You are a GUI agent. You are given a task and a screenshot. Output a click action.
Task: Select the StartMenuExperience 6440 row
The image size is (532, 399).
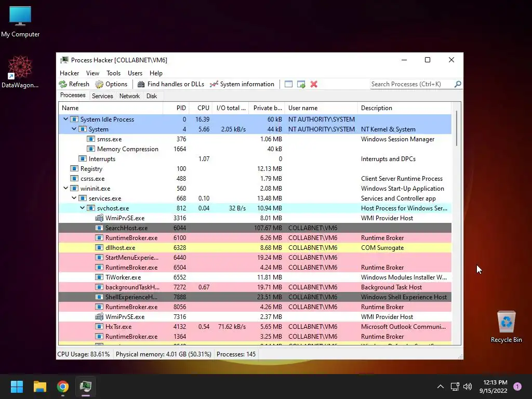click(255, 258)
